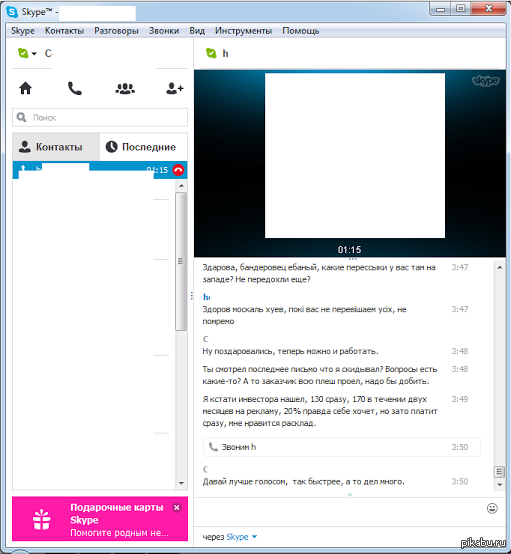Open the Разговоры menu

116,31
